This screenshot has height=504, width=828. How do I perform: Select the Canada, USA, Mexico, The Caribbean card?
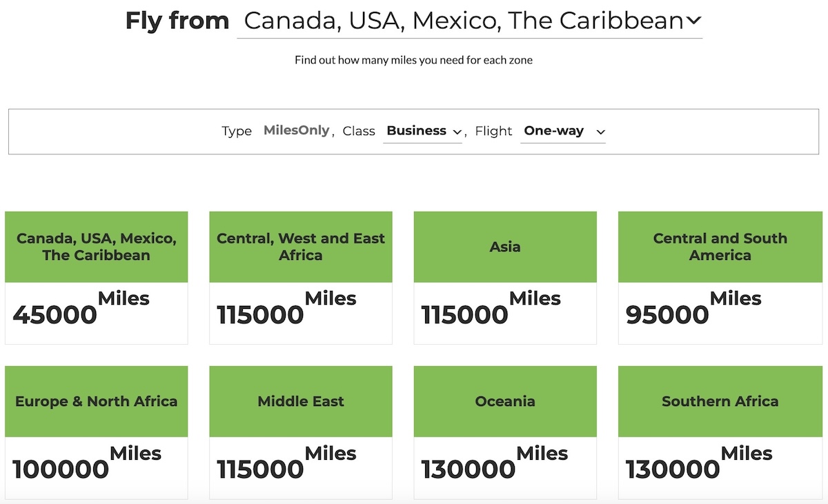(x=97, y=278)
